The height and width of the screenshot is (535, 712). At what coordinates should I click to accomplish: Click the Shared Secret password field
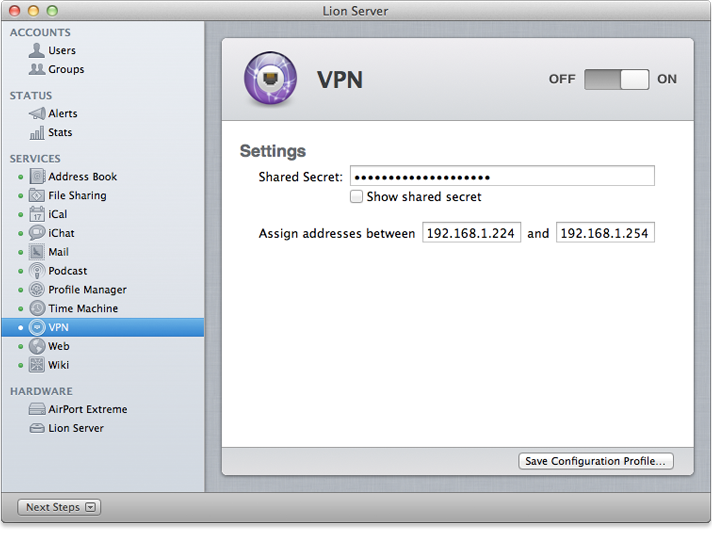pyautogui.click(x=502, y=177)
